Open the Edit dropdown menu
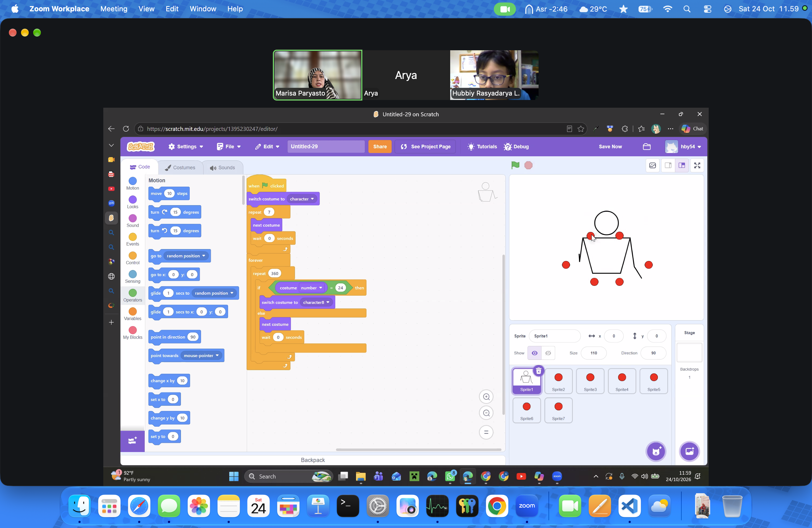 point(267,147)
